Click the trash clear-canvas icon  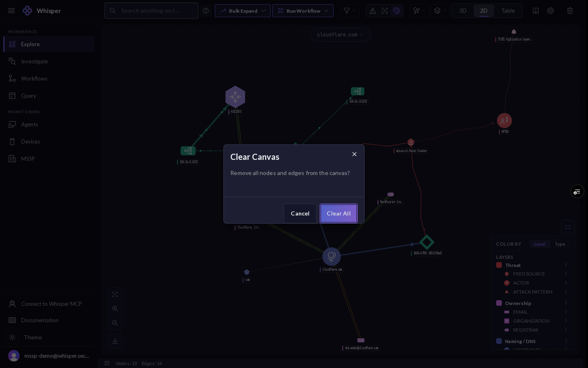click(x=570, y=11)
